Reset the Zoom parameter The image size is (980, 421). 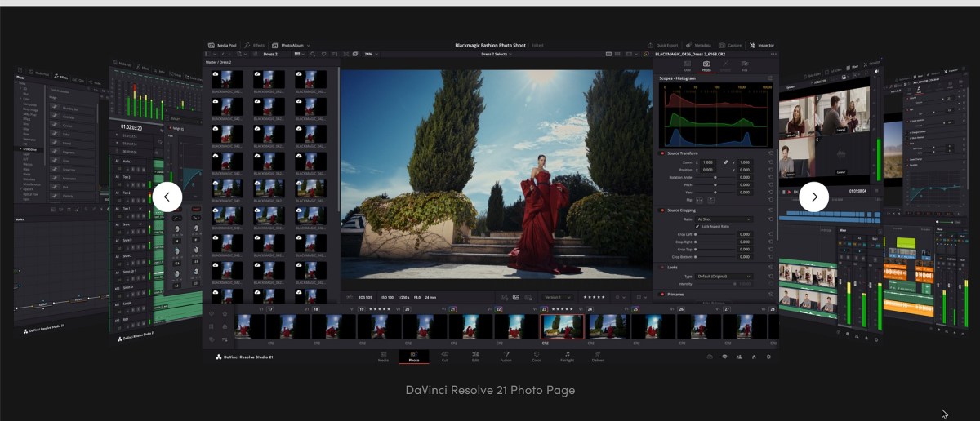click(x=771, y=162)
